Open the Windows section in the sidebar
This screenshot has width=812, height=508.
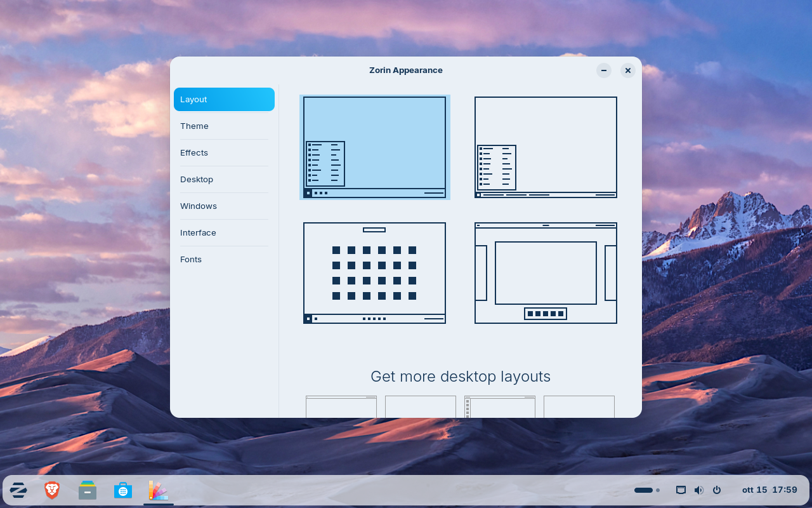click(224, 206)
